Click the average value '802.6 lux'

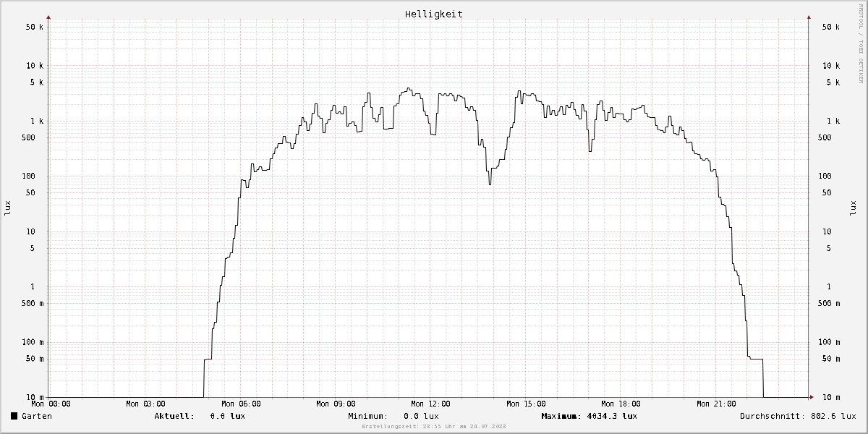(x=833, y=416)
